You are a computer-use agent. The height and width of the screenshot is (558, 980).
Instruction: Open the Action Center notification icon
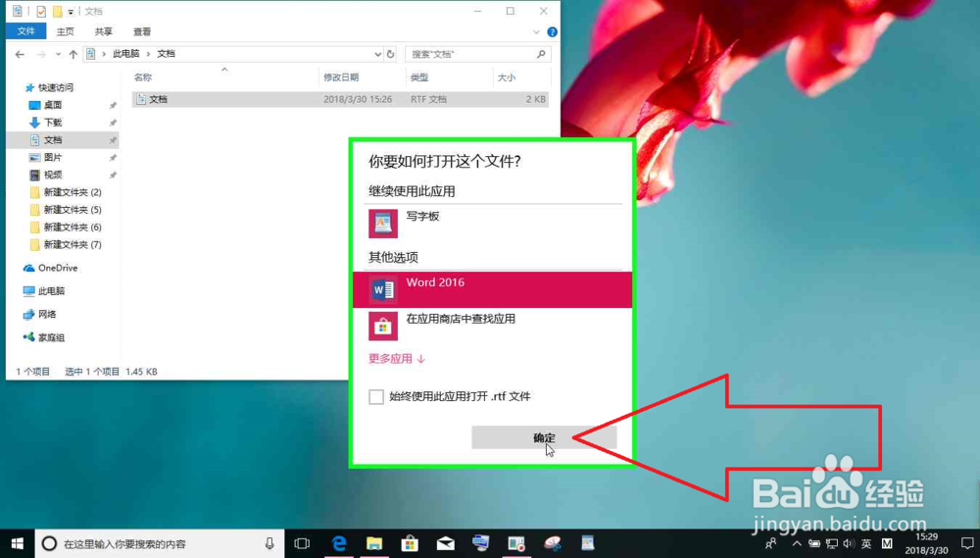coord(967,543)
